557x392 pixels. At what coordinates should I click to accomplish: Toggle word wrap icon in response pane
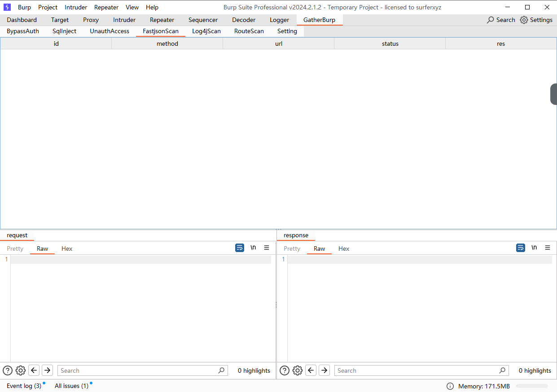pos(521,248)
